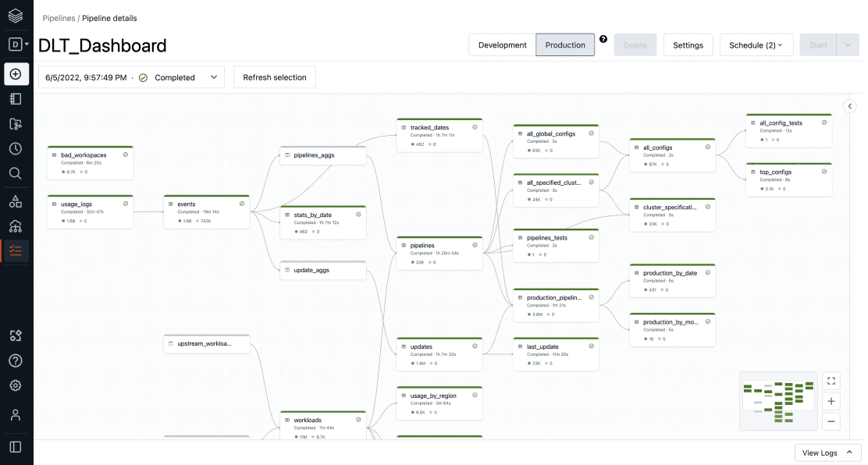The width and height of the screenshot is (868, 465).
Task: Switch to the Development tab
Action: pos(502,44)
